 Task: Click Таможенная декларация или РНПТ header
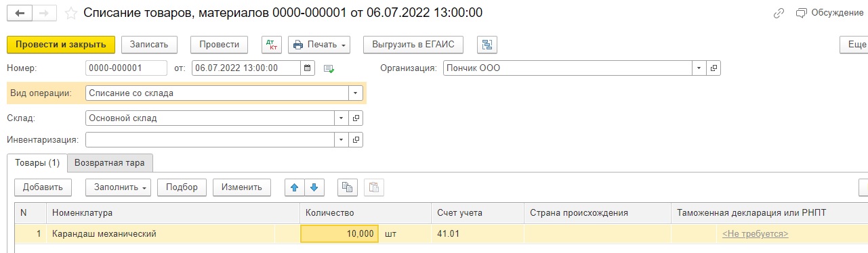tap(769, 212)
